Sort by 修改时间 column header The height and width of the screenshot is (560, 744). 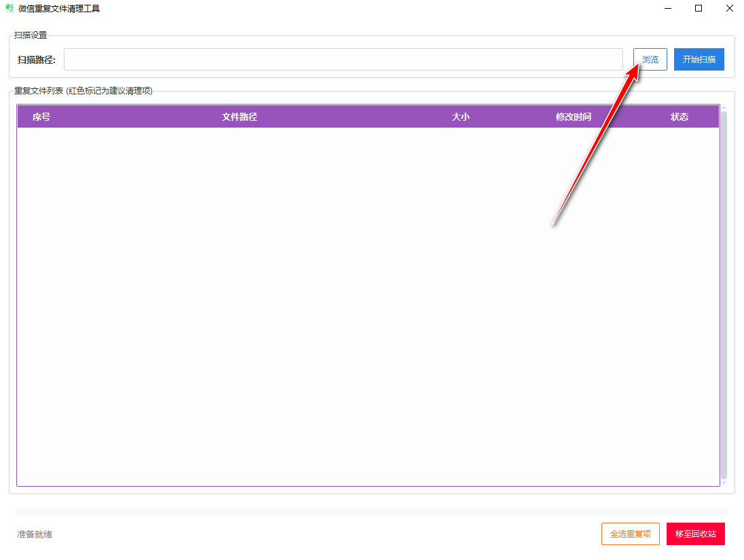[573, 117]
